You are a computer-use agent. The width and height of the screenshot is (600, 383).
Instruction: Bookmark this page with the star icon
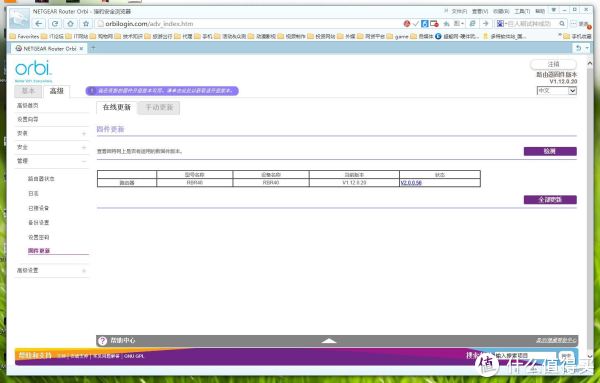tap(86, 24)
